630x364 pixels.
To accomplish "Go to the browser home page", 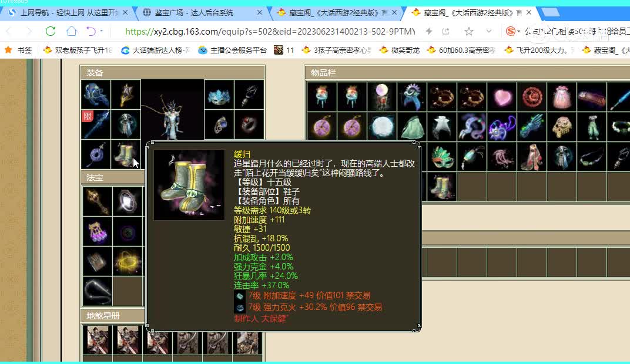I will tap(72, 31).
